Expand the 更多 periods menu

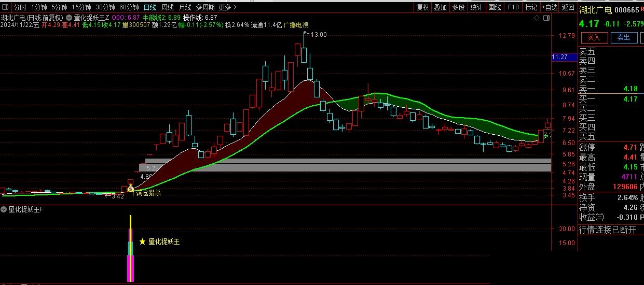coord(227,7)
